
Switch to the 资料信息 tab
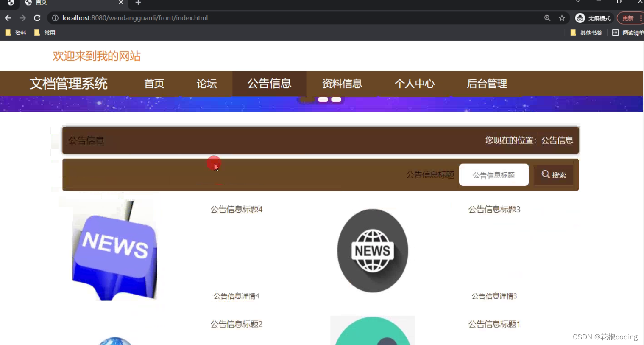pyautogui.click(x=342, y=84)
